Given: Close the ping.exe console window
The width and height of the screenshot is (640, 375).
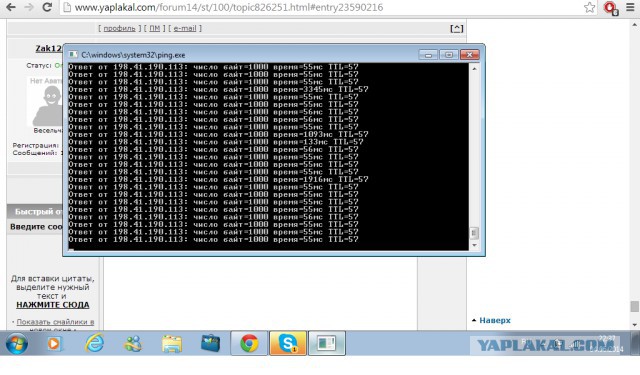Looking at the screenshot, I should [469, 55].
